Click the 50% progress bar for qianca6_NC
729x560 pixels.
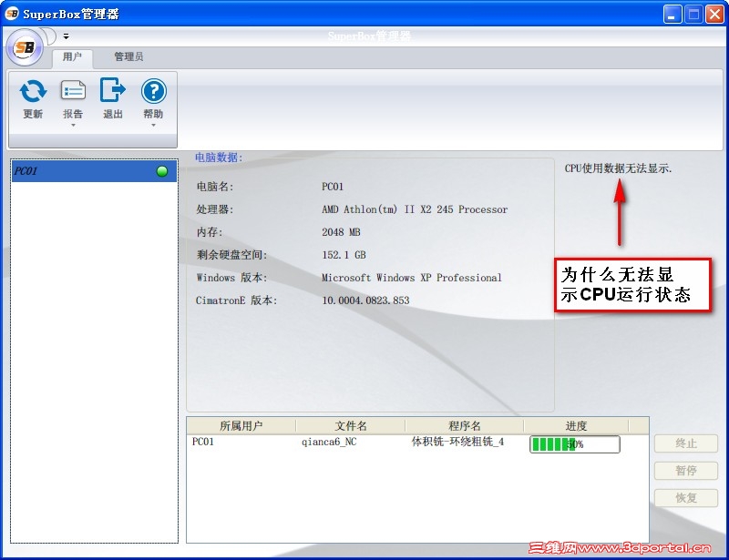point(575,444)
